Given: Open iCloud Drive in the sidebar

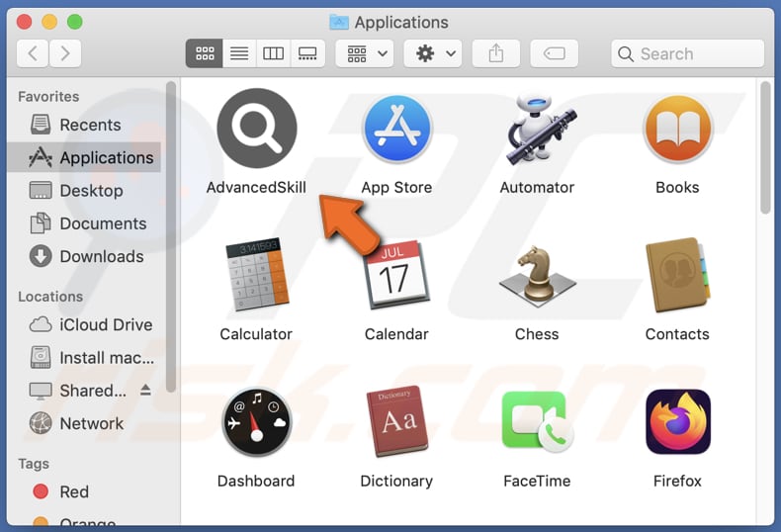Looking at the screenshot, I should pos(84,324).
